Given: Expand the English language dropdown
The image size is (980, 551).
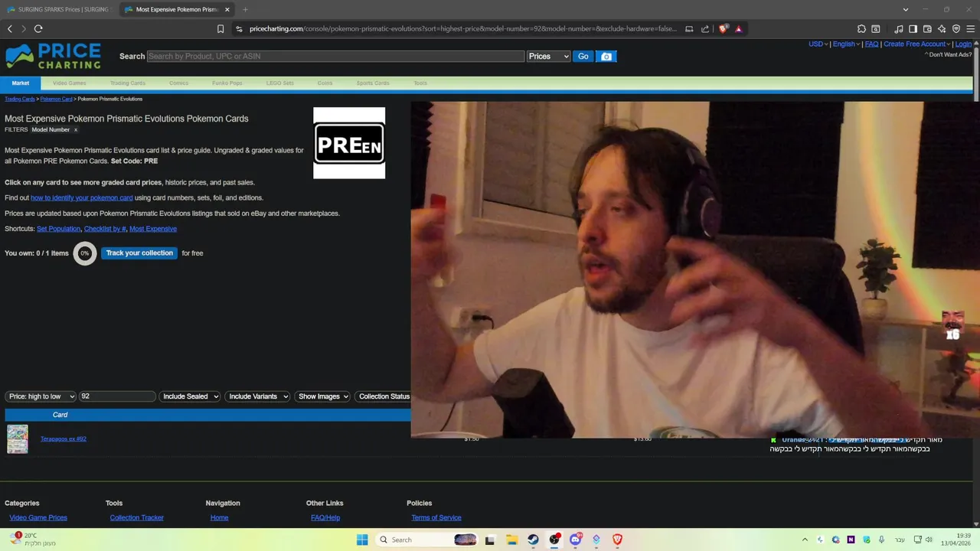Looking at the screenshot, I should point(846,44).
